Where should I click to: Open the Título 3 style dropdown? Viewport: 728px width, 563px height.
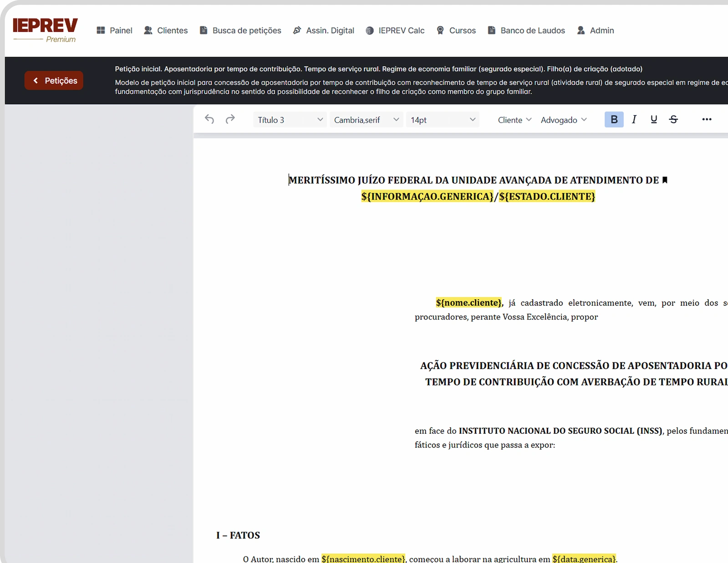pyautogui.click(x=290, y=120)
